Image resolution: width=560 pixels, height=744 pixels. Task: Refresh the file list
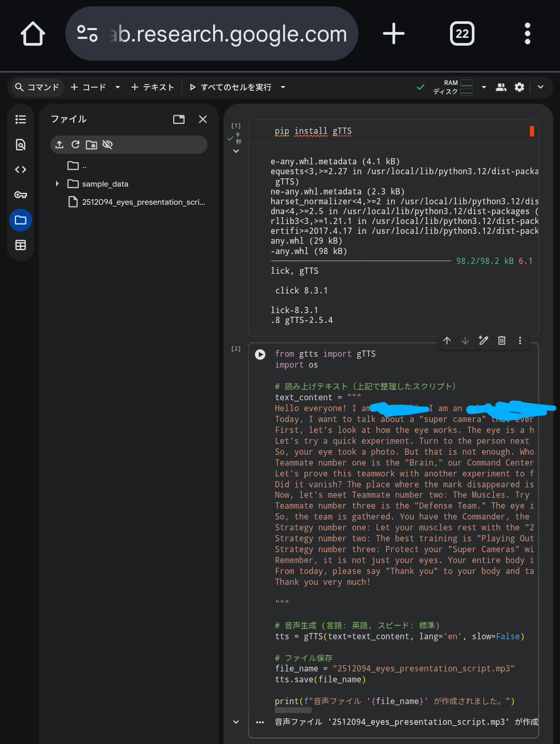click(x=75, y=145)
